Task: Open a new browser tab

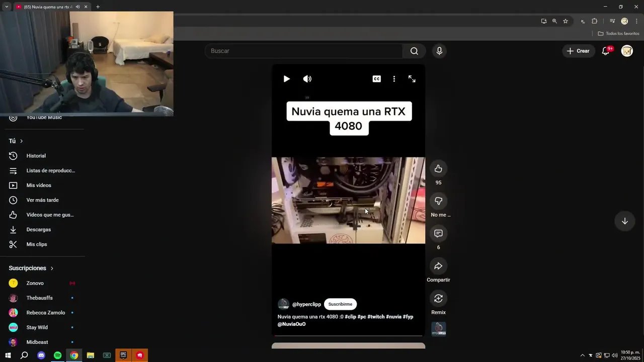Action: point(98,7)
